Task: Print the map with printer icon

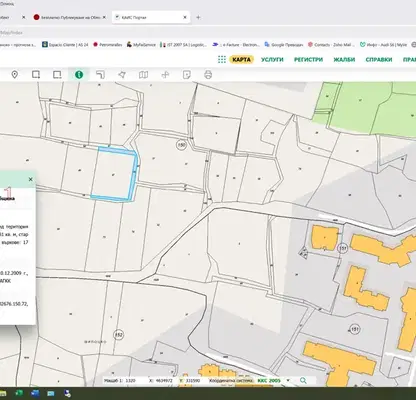Action: click(208, 75)
